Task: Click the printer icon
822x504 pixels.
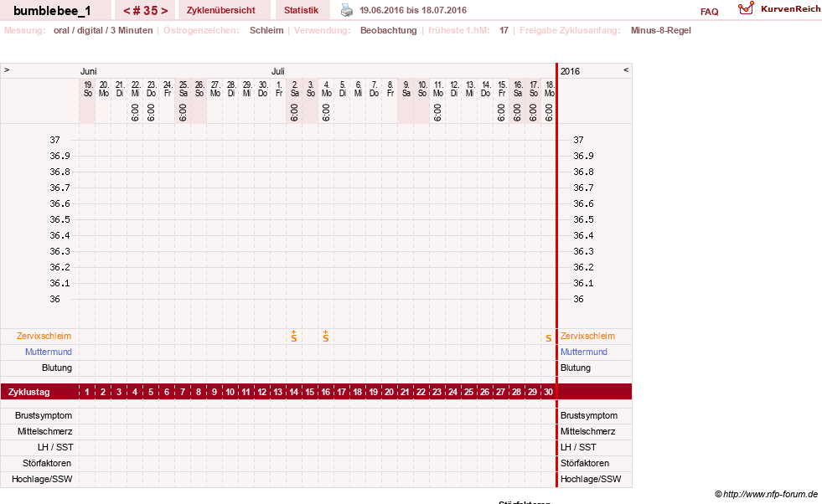Action: 347,10
